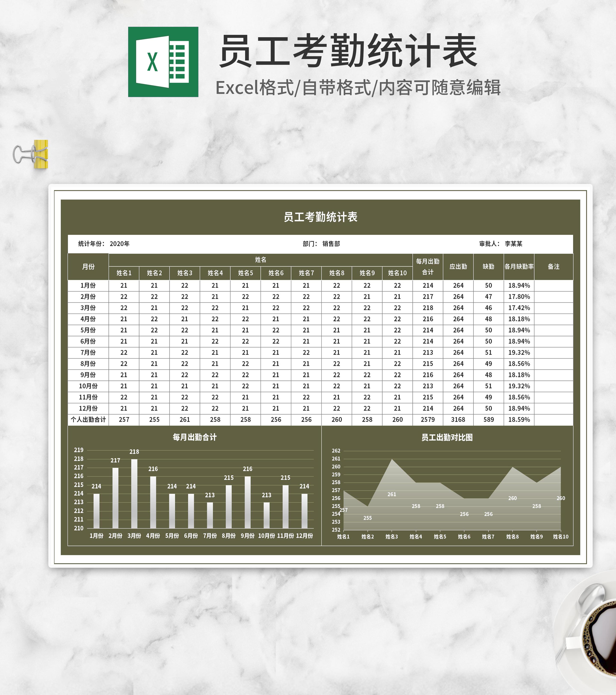Select the 备注 column header
This screenshot has width=616, height=695.
point(553,267)
